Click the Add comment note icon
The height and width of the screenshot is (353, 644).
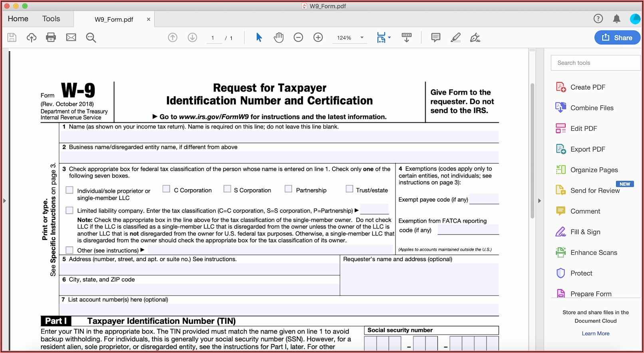[x=435, y=38]
